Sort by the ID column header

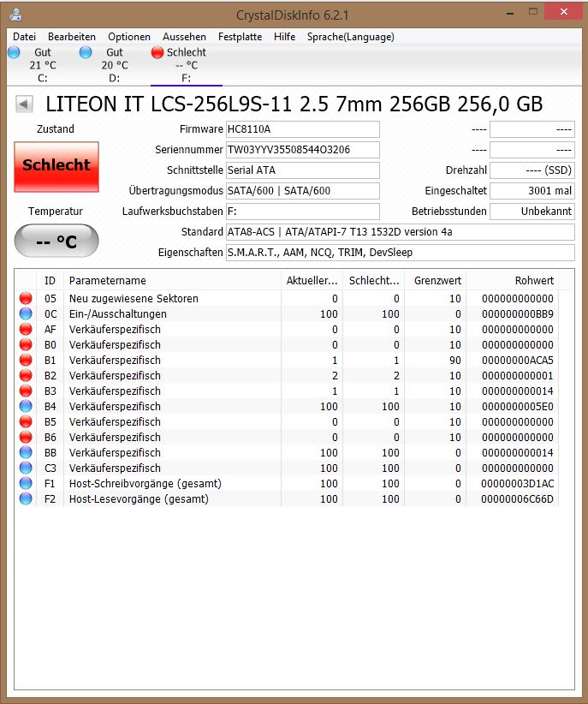(50, 281)
